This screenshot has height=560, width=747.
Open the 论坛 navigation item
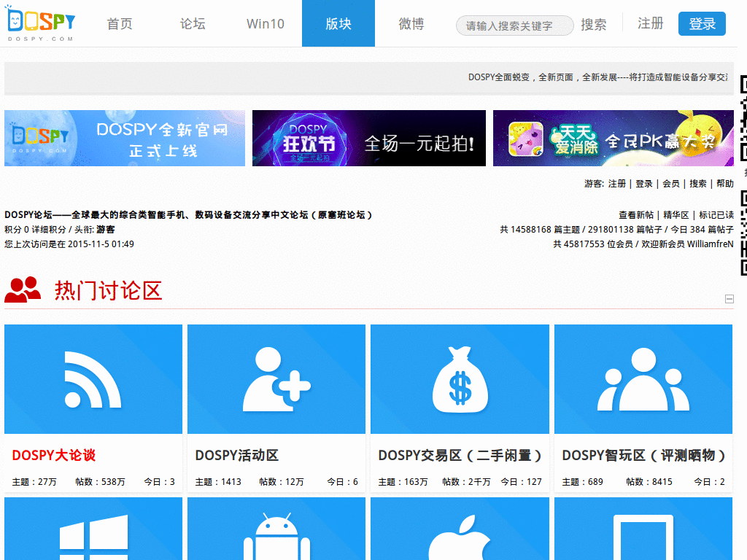[193, 24]
